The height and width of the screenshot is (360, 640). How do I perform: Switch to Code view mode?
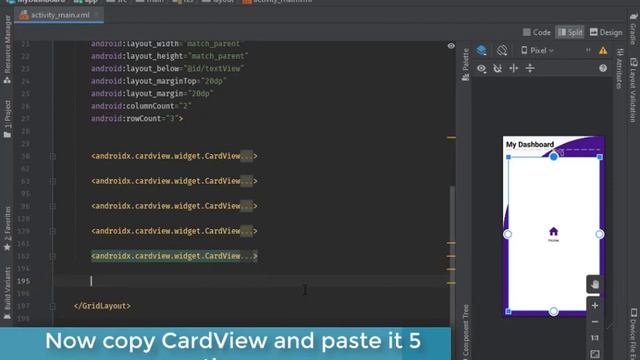(537, 32)
